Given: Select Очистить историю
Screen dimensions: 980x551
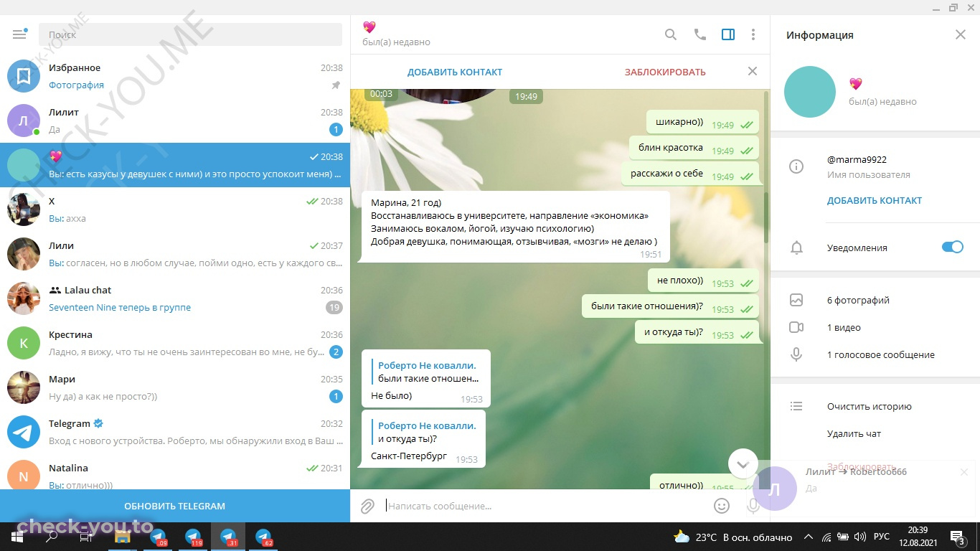Looking at the screenshot, I should pos(870,406).
